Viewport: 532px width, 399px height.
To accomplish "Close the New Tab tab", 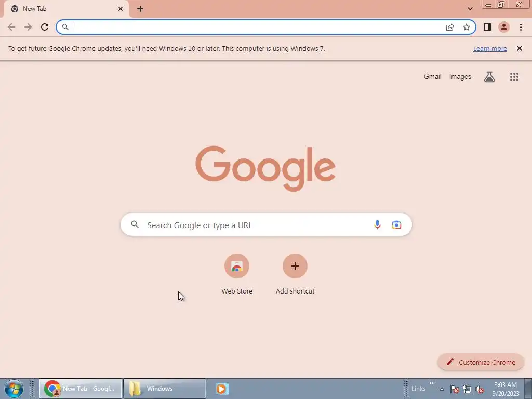I will (x=121, y=9).
